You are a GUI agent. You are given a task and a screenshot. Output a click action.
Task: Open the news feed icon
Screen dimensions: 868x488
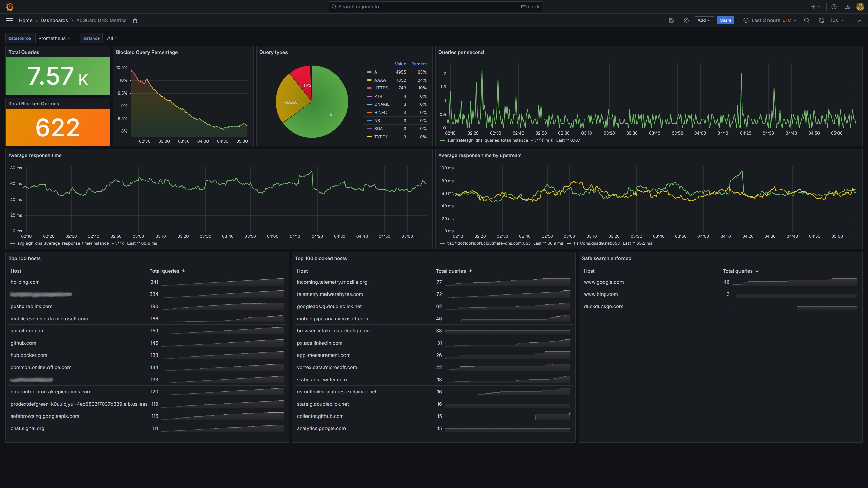(847, 7)
